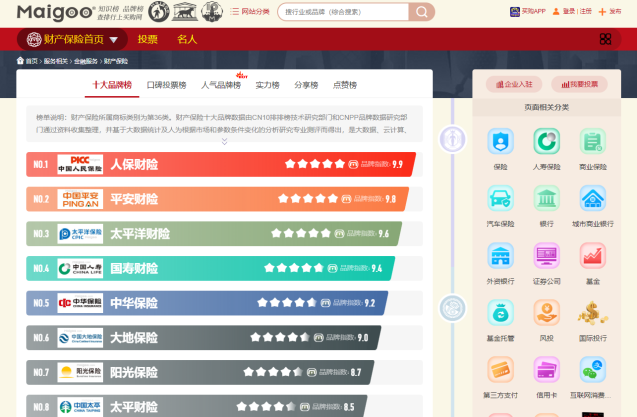Click the 企业入驻 button
637x417 pixels.
click(x=514, y=84)
